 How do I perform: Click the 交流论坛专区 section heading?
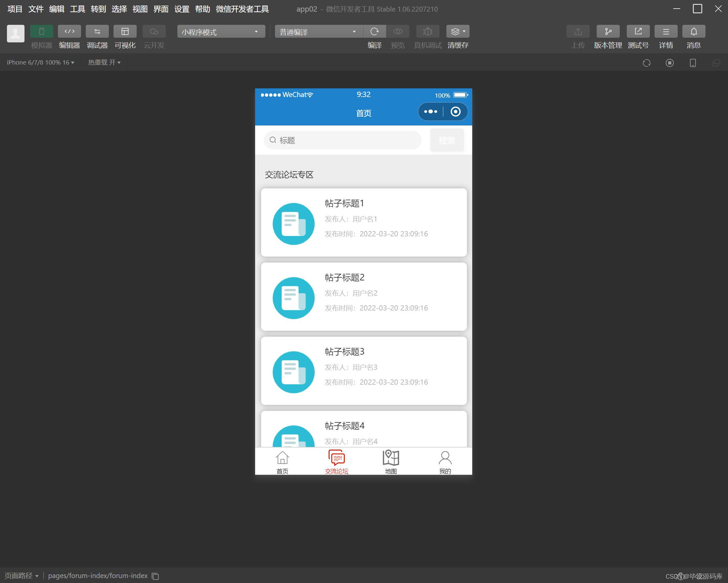289,174
